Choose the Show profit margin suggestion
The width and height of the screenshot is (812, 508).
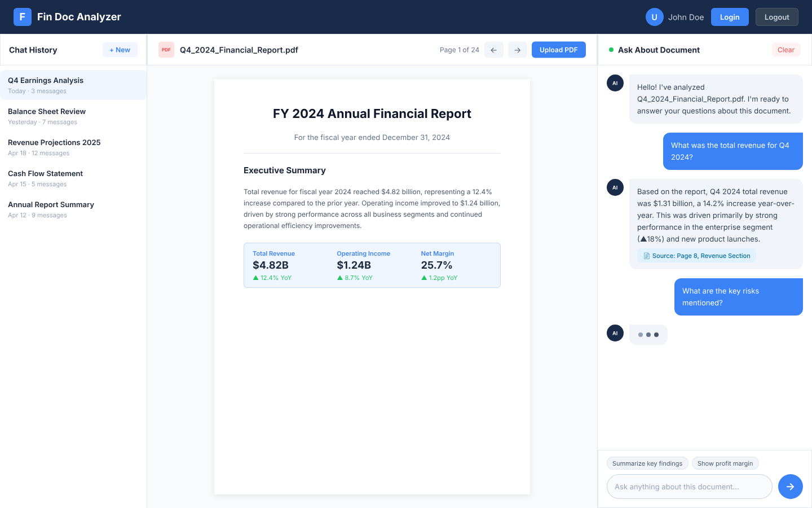[x=725, y=463]
